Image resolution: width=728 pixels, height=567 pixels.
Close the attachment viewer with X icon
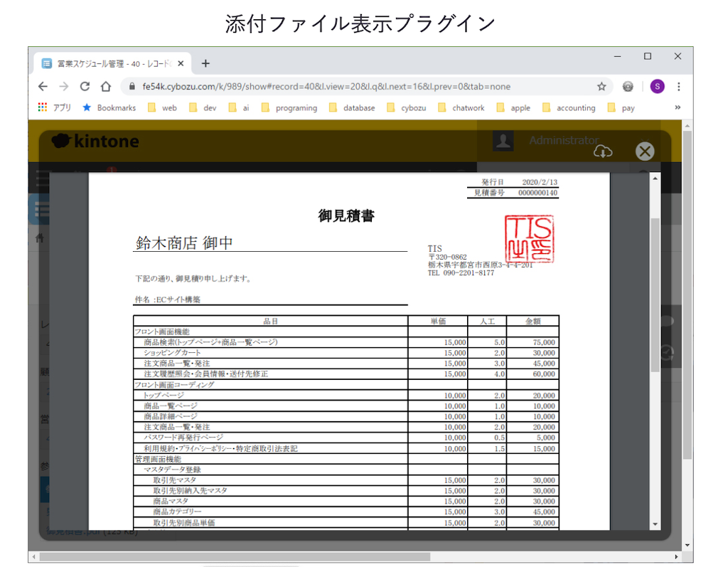644,152
